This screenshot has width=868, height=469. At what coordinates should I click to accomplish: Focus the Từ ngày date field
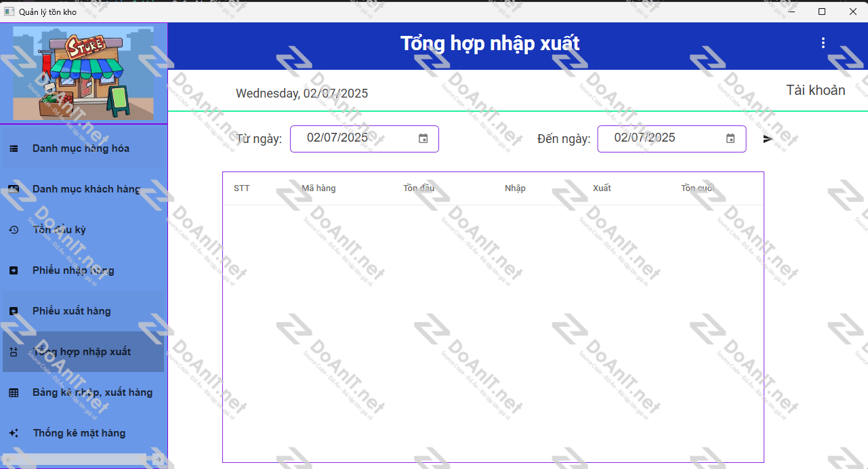365,138
